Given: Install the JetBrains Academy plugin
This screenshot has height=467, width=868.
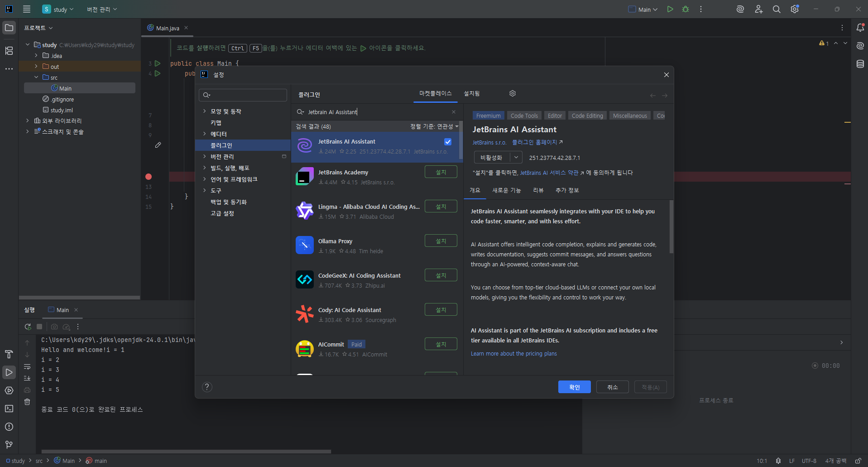Looking at the screenshot, I should [441, 172].
